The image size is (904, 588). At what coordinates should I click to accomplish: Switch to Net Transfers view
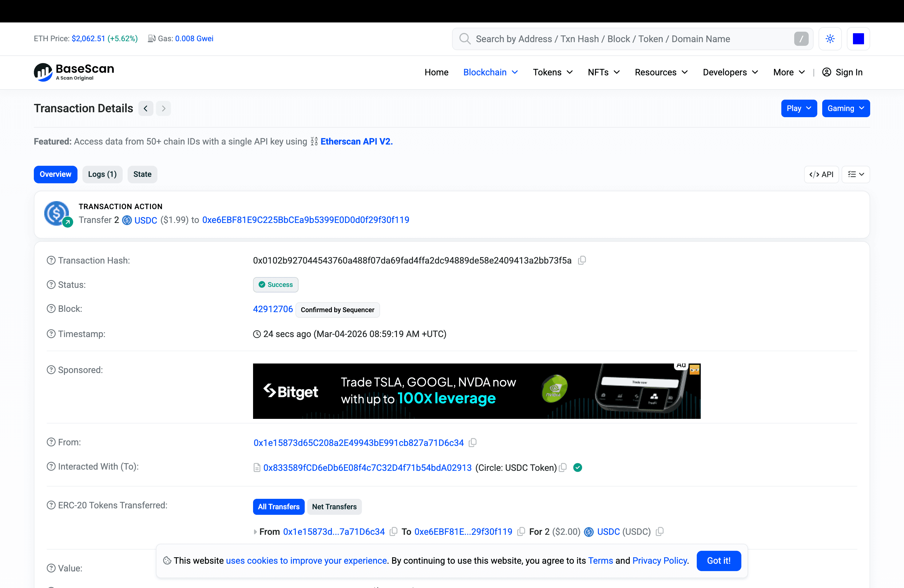point(334,507)
